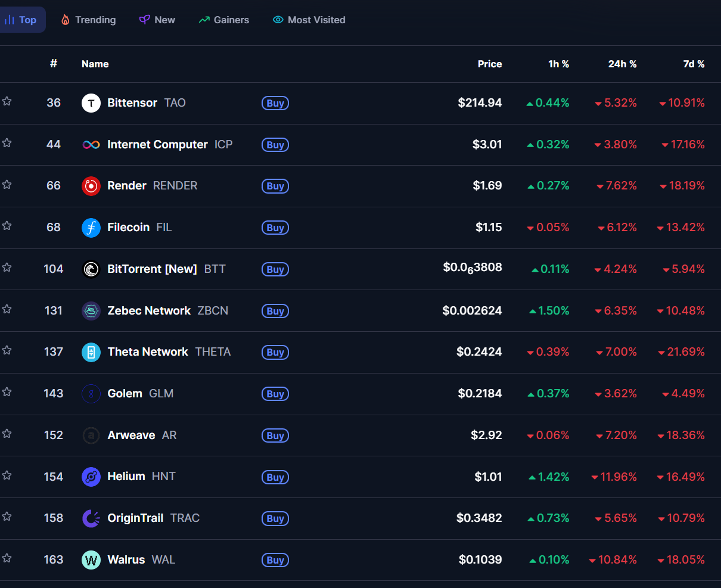
Task: Sort by rank number column header
Action: 54,63
